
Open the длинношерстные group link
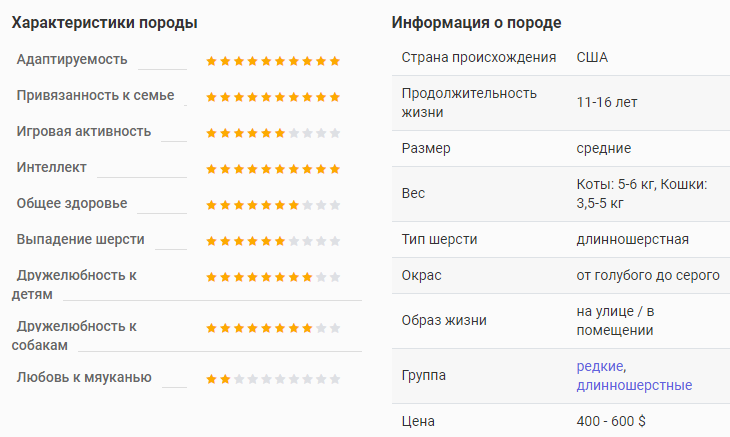click(634, 385)
